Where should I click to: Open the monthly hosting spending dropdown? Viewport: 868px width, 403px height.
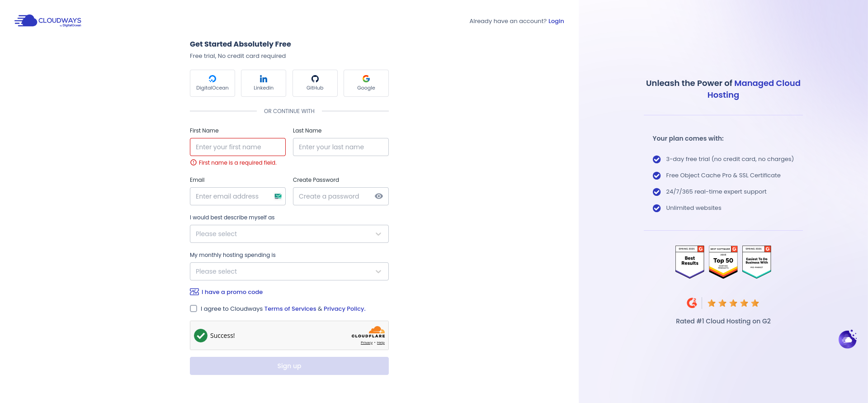(289, 271)
